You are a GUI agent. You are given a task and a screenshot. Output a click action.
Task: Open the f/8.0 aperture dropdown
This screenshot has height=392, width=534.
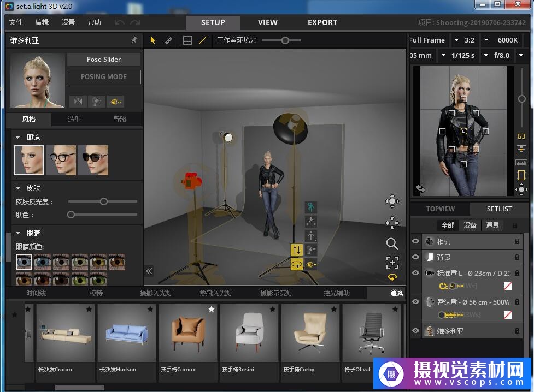[x=521, y=55]
